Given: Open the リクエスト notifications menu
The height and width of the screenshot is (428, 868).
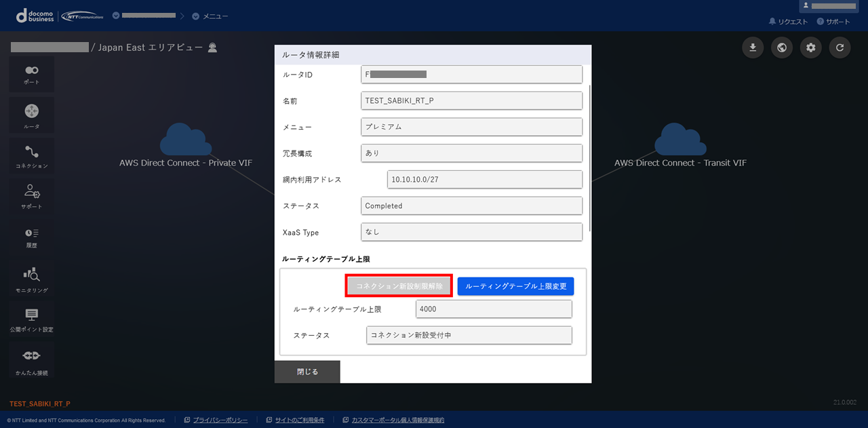Looking at the screenshot, I should click(x=788, y=22).
